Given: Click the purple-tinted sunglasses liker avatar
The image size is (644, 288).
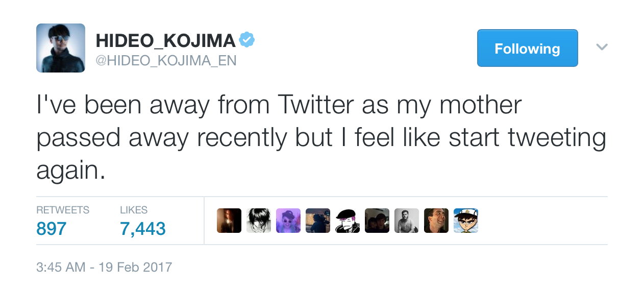Looking at the screenshot, I should (288, 221).
